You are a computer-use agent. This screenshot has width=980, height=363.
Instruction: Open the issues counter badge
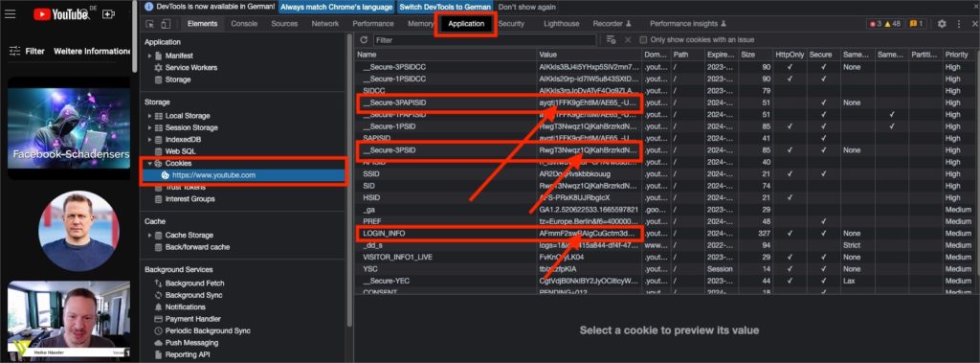pos(916,24)
